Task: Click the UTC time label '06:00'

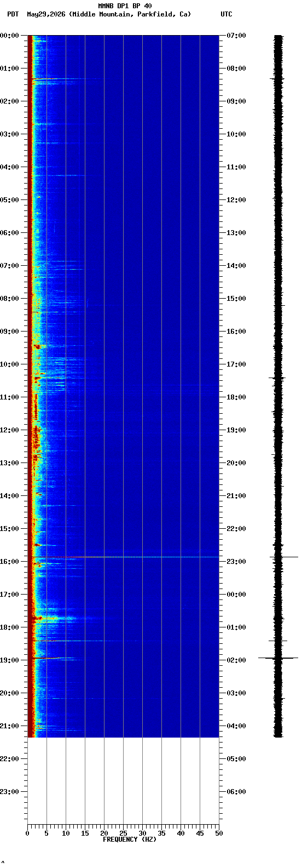Action: [236, 792]
